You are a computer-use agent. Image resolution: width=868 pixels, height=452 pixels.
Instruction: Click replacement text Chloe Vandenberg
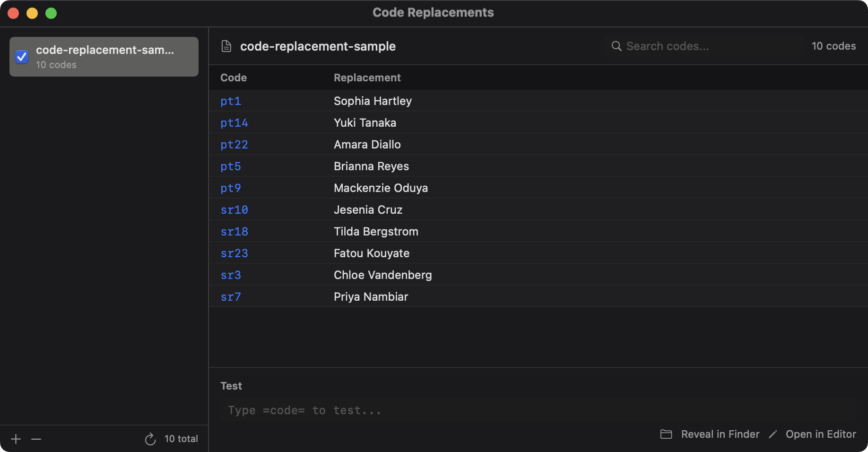383,275
